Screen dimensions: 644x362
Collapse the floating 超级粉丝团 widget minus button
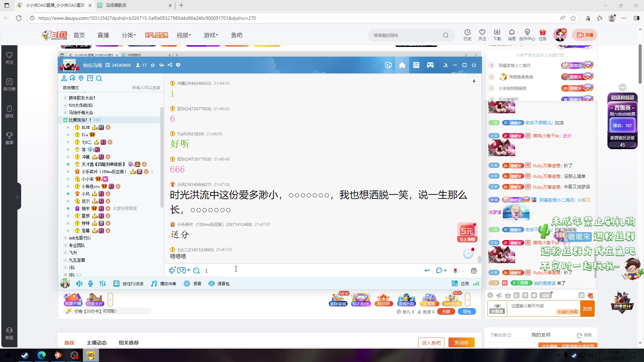(x=623, y=87)
